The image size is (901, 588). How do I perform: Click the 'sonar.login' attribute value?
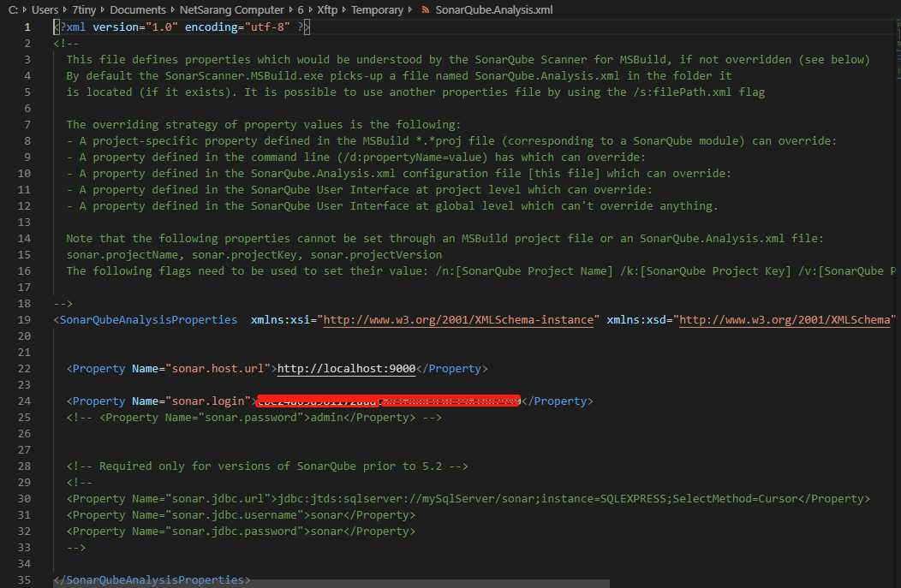click(x=208, y=401)
